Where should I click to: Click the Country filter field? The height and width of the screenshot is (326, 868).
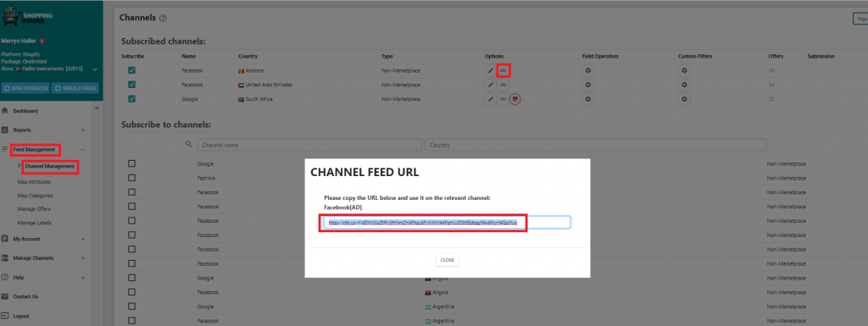[x=596, y=145]
